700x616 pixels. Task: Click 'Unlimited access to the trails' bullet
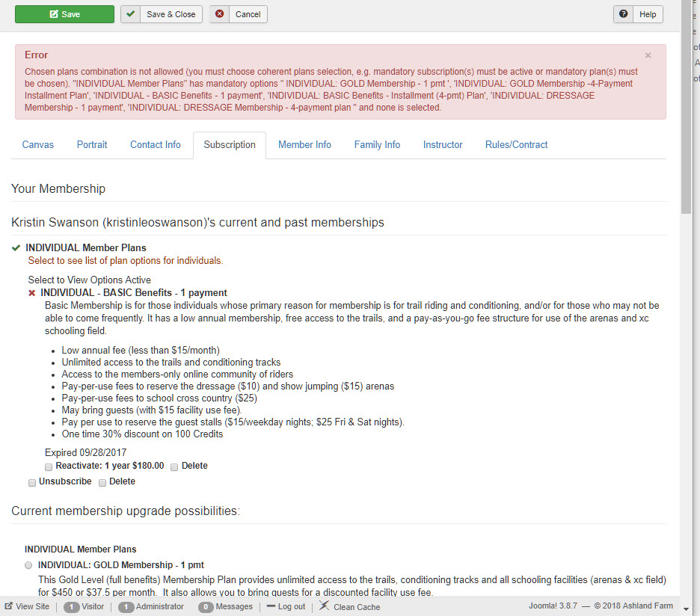point(171,363)
